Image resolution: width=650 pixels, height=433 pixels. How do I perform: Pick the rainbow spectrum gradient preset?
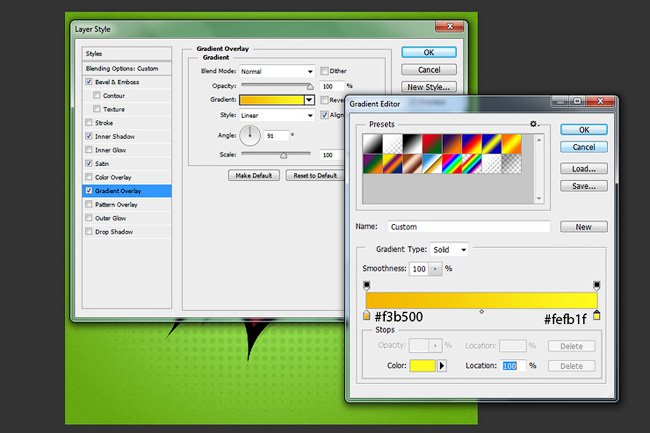coord(451,164)
